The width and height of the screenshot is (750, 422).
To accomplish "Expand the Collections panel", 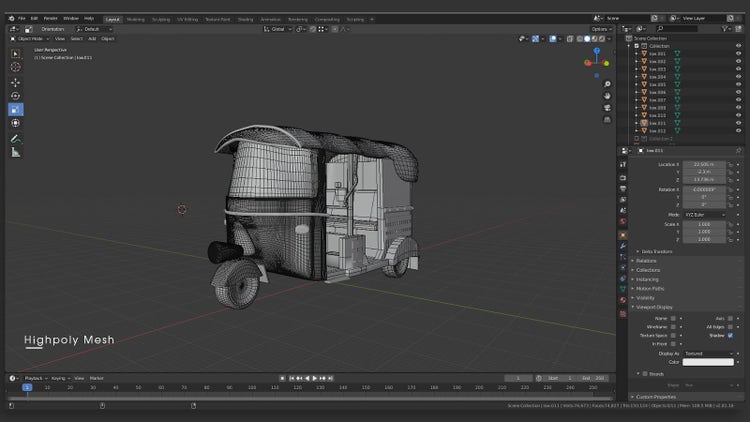I will tap(648, 270).
